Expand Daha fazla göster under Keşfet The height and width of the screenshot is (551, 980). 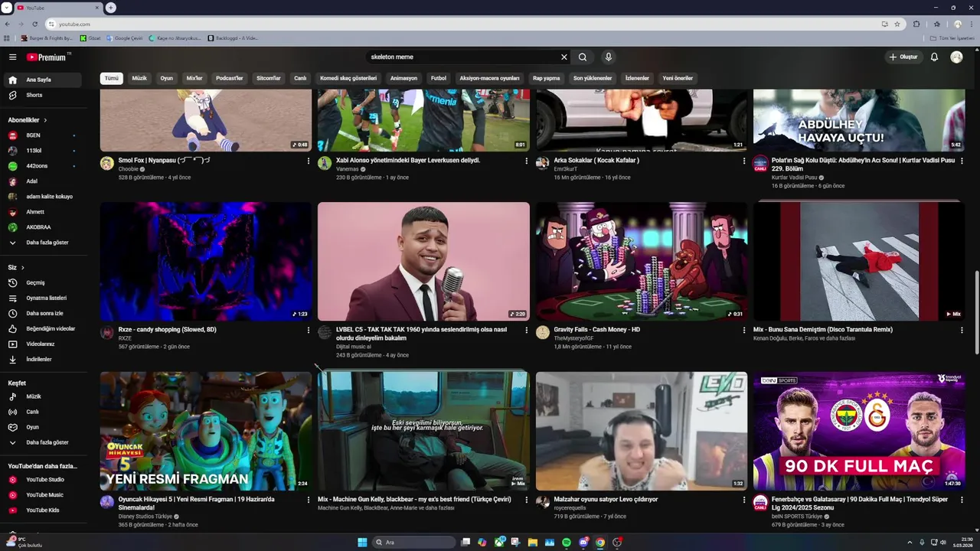[44, 442]
